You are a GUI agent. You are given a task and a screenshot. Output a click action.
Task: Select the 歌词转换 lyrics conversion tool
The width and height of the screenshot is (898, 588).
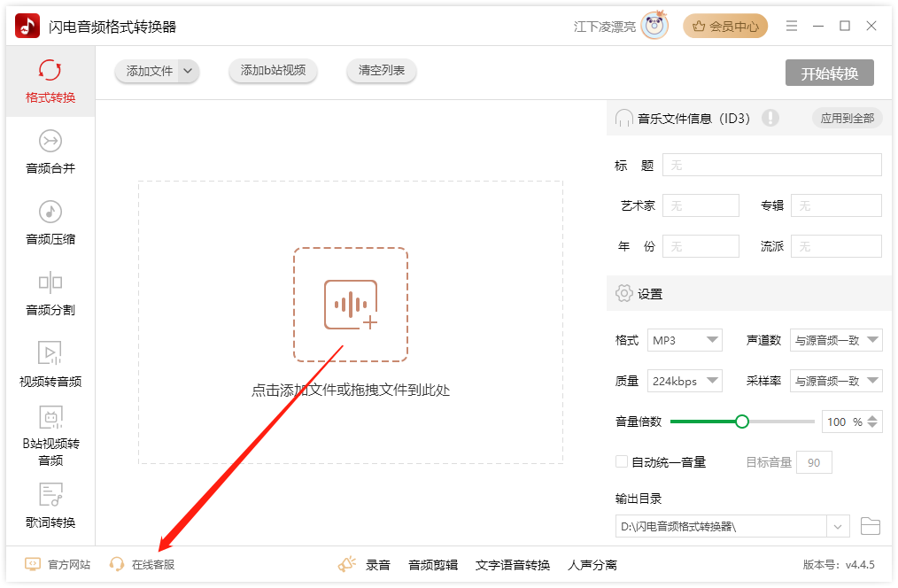point(50,507)
